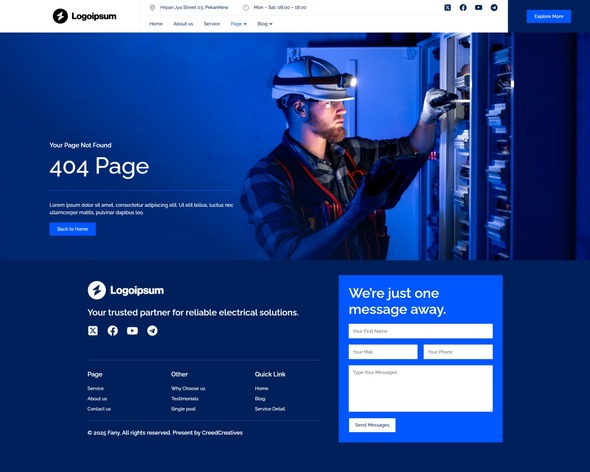Open the Telegram icon in header
Screen dimensions: 590x472
494,8
